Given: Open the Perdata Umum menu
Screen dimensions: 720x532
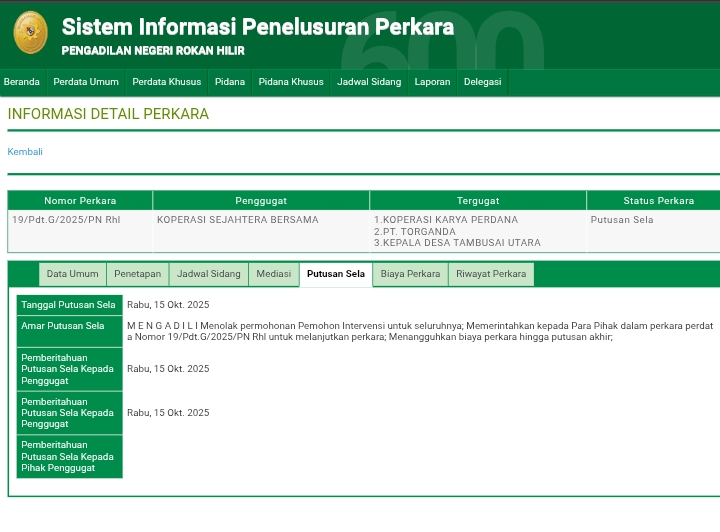Looking at the screenshot, I should (86, 82).
